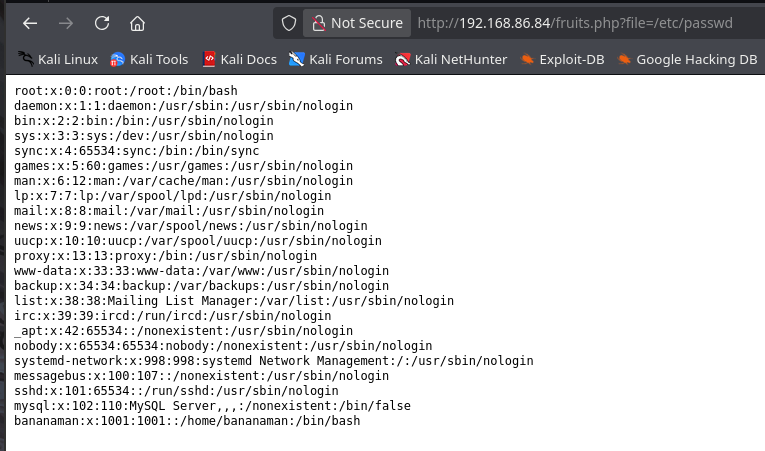Click the mysql MySQL Server entry line
This screenshot has width=765, height=451.
pos(212,406)
